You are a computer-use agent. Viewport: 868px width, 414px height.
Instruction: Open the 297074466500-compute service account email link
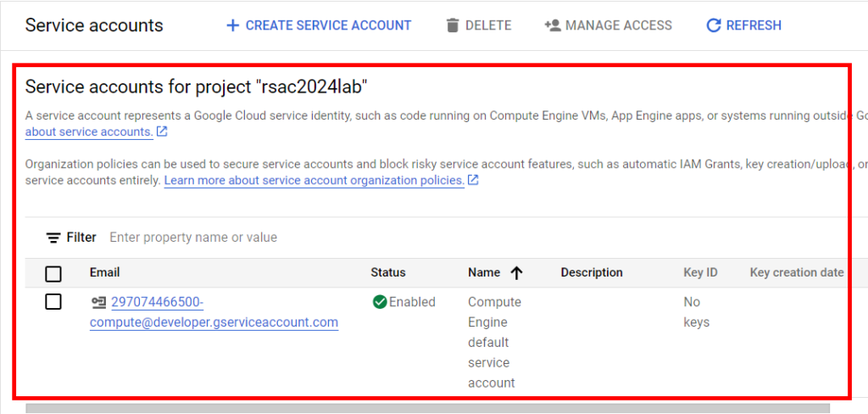tap(214, 312)
